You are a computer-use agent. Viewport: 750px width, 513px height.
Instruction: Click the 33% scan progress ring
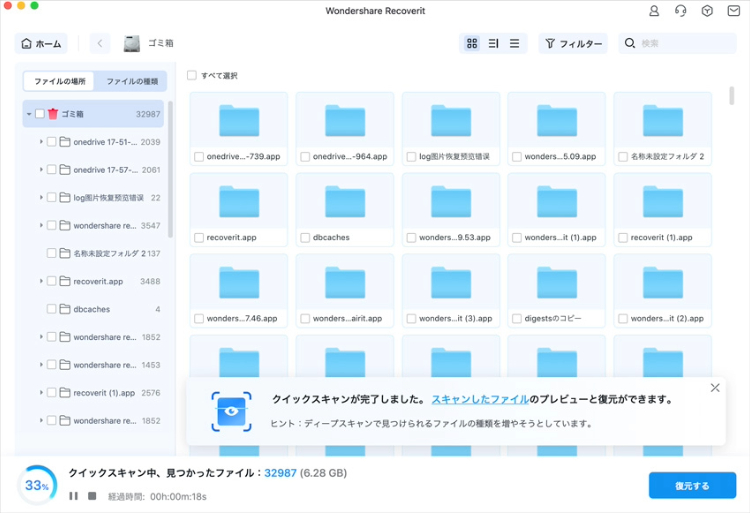pos(37,485)
